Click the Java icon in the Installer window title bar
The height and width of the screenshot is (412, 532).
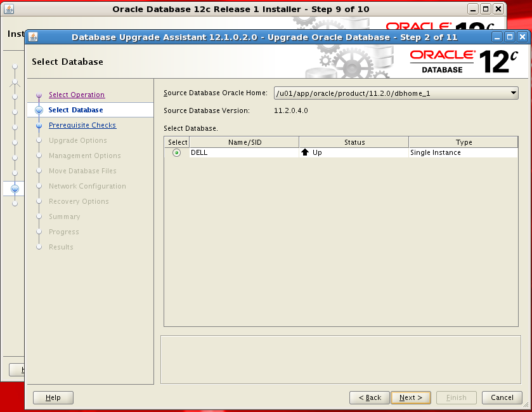click(8, 9)
